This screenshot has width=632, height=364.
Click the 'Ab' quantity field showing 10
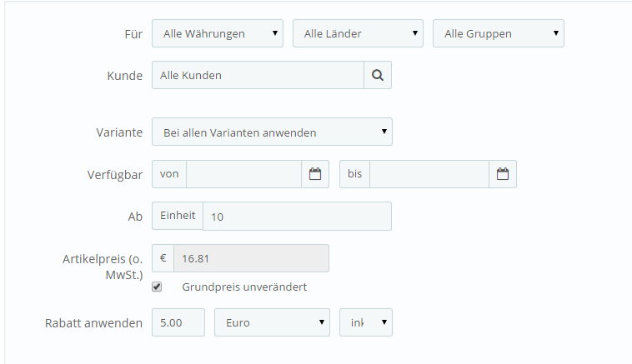[x=297, y=217]
